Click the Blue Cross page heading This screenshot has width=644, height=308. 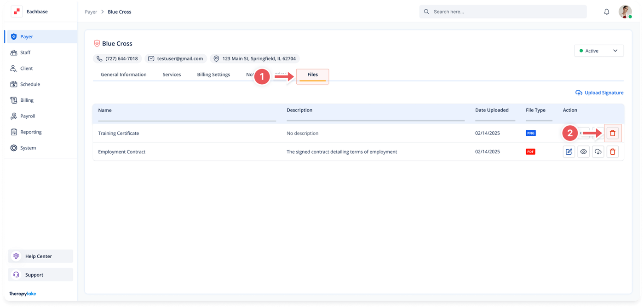[x=117, y=43]
